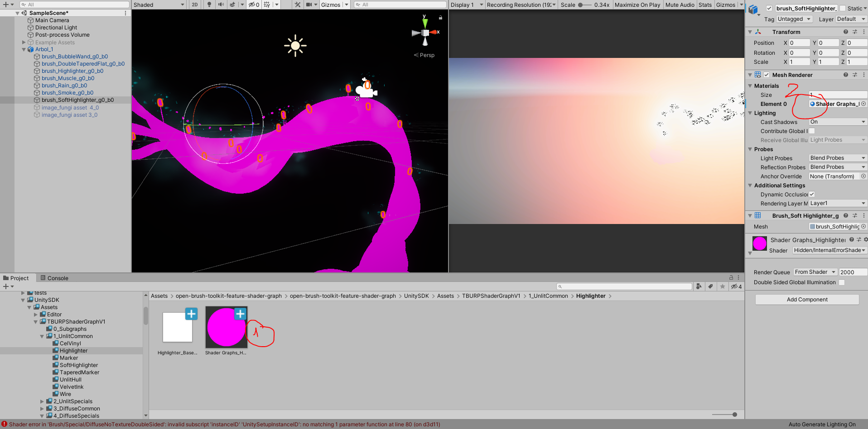Enable the Static checkbox in Inspector
This screenshot has height=429, width=868.
point(843,8)
